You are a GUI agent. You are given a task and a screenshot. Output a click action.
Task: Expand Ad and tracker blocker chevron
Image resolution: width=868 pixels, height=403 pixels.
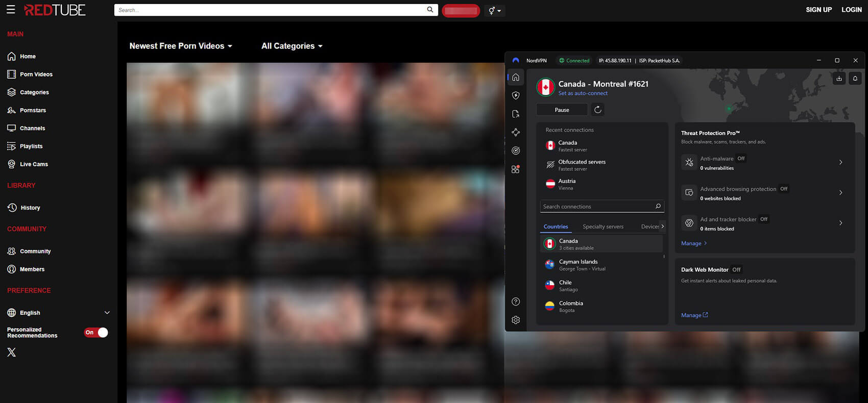841,223
